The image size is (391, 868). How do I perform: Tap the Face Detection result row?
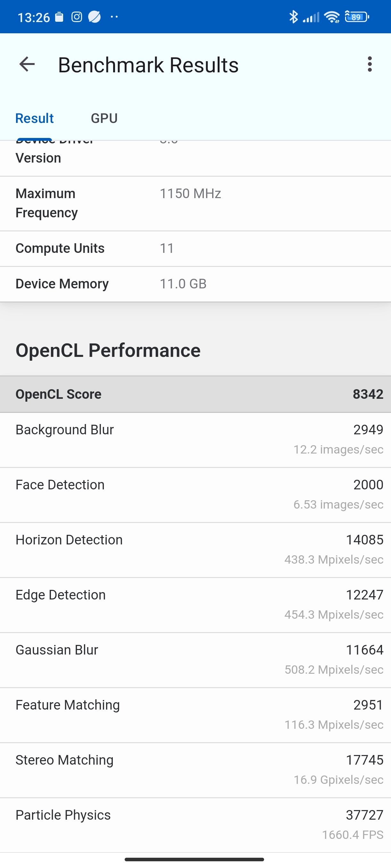point(196,494)
